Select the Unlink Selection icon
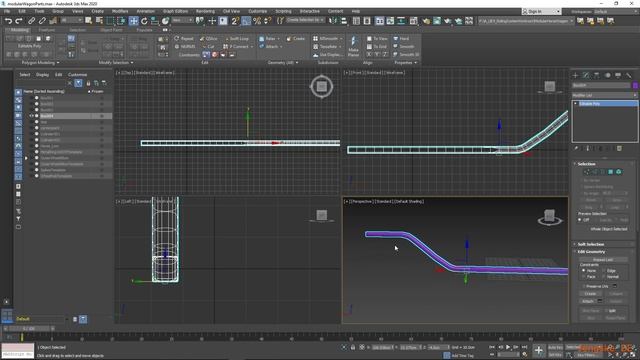 [42, 21]
